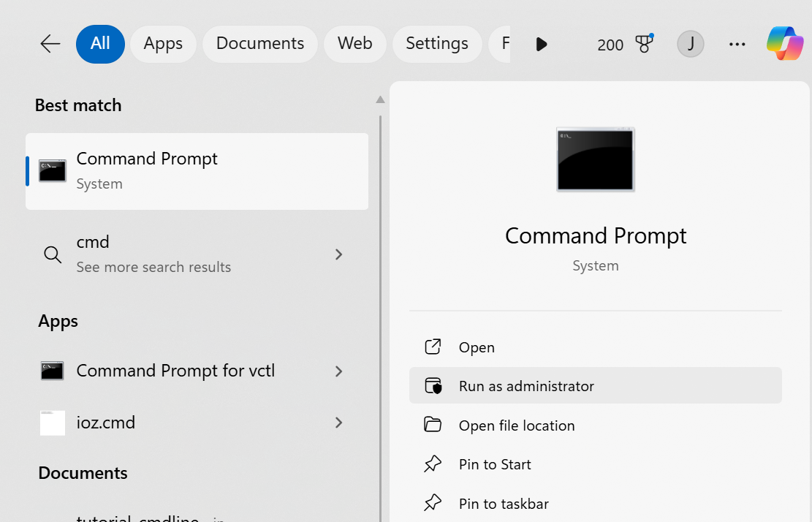
Task: Select the Web filter tab
Action: [354, 44]
